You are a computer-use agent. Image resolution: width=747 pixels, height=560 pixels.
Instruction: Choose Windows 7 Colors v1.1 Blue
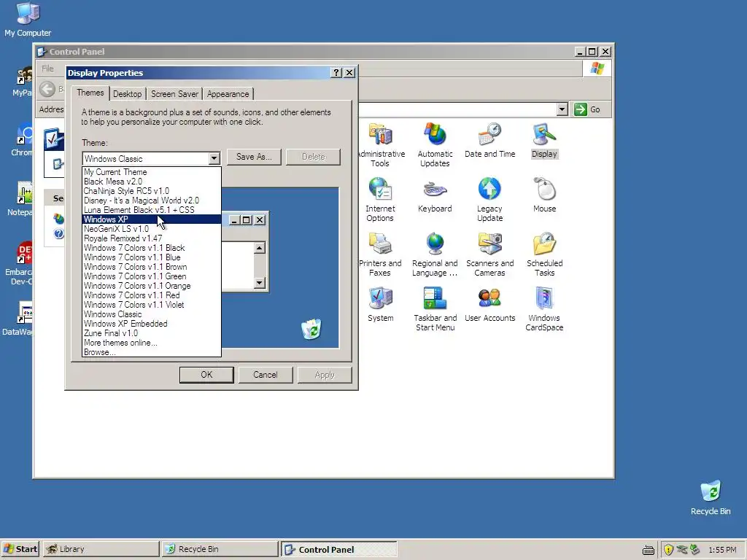point(152,257)
